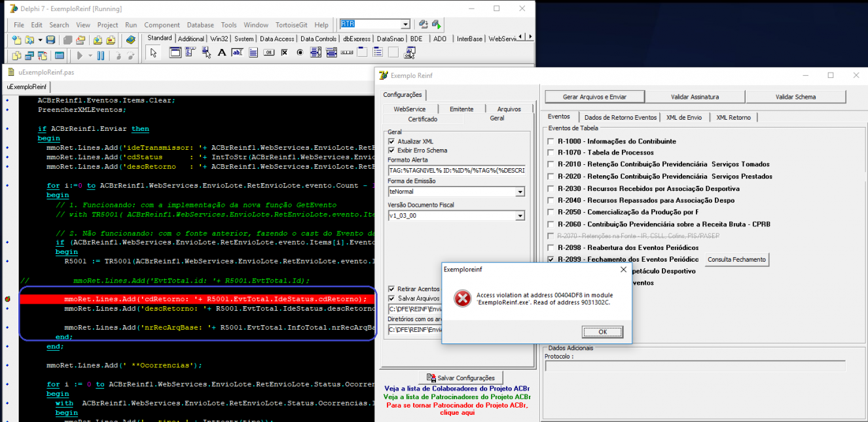Click the Save All toolbar icon
Image resolution: width=868 pixels, height=422 pixels.
click(x=67, y=40)
